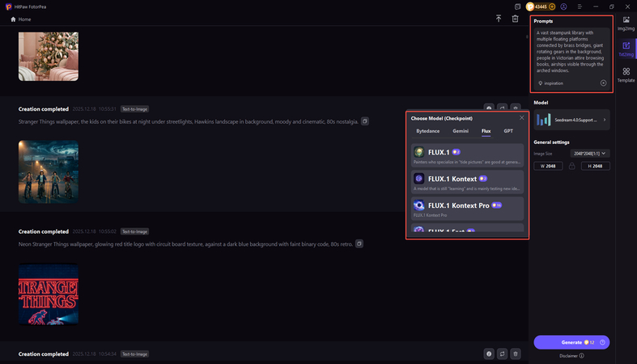Toggle the aspect ratio lock

pos(571,166)
